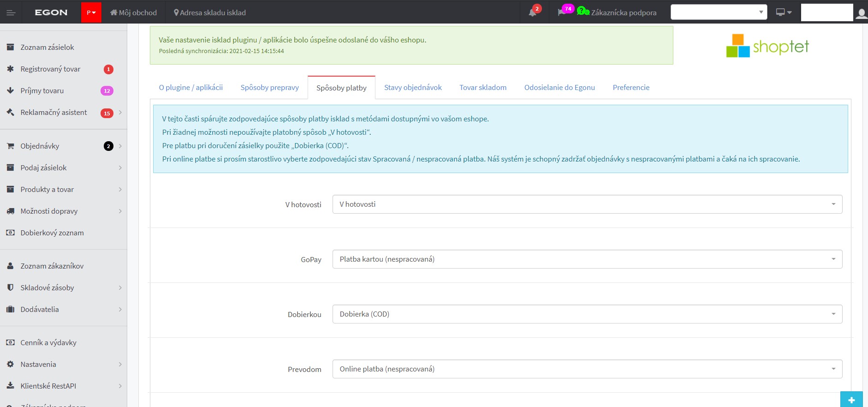
Task: Click the Produkty a tovar box icon
Action: tap(10, 189)
